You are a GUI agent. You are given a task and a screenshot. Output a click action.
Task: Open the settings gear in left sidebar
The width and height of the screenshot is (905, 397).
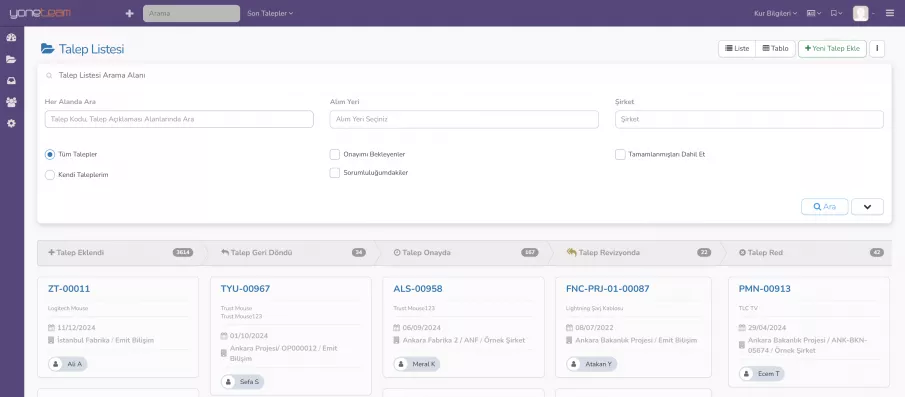pos(11,123)
